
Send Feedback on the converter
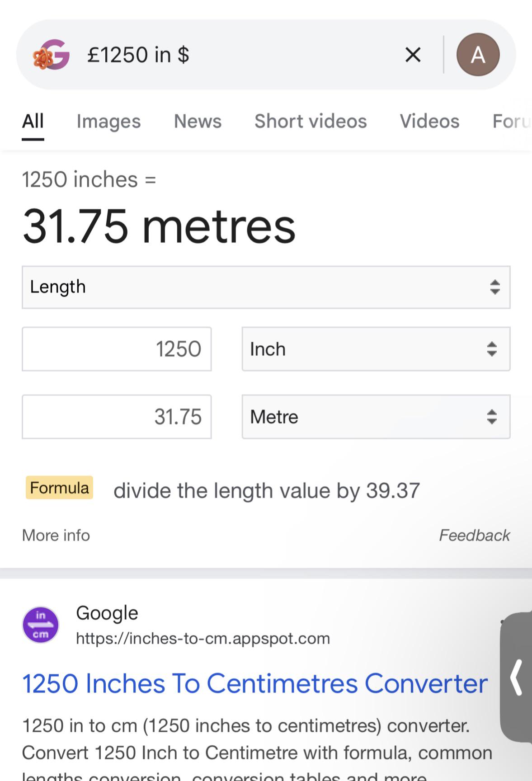point(474,535)
